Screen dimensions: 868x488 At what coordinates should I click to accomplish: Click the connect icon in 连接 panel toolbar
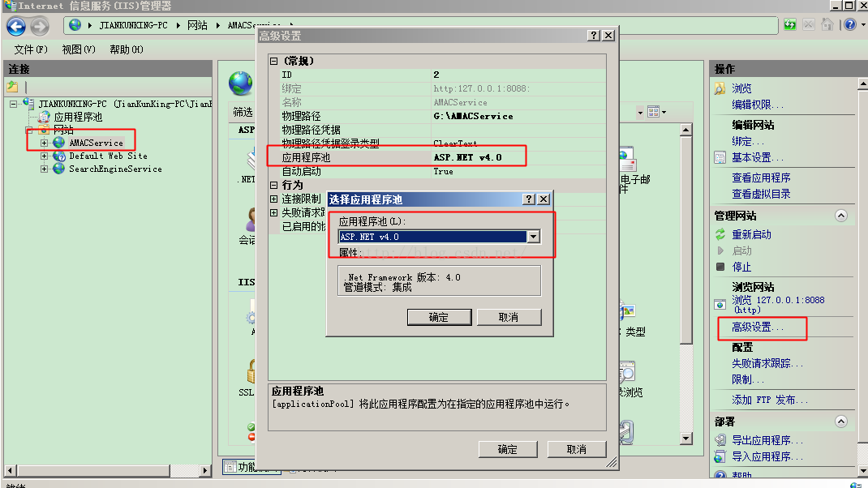pyautogui.click(x=12, y=86)
